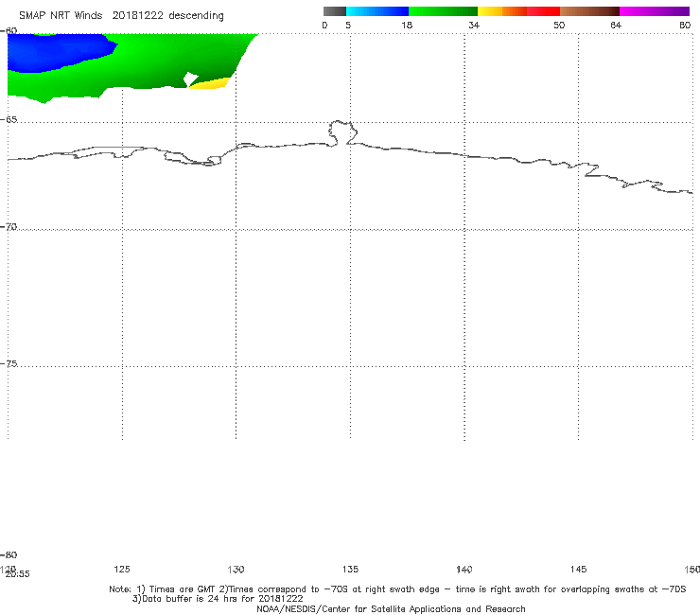
Task: Click the longitude label '125'
Action: click(122, 569)
